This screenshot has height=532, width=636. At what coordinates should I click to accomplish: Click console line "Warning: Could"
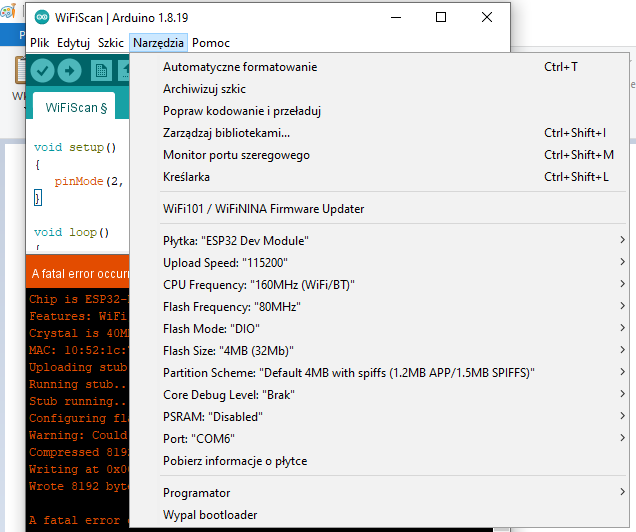pyautogui.click(x=78, y=435)
